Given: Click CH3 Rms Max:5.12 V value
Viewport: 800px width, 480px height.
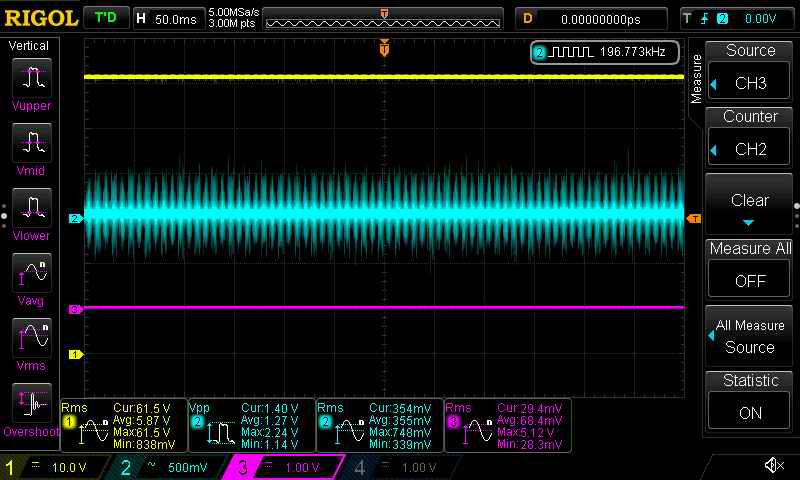Looking at the screenshot, I should tap(528, 433).
